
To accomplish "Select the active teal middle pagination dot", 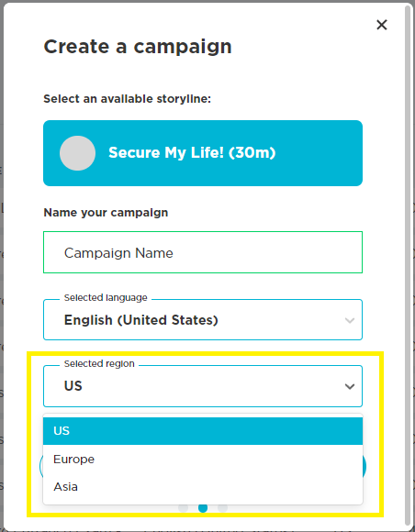I will pos(203,508).
